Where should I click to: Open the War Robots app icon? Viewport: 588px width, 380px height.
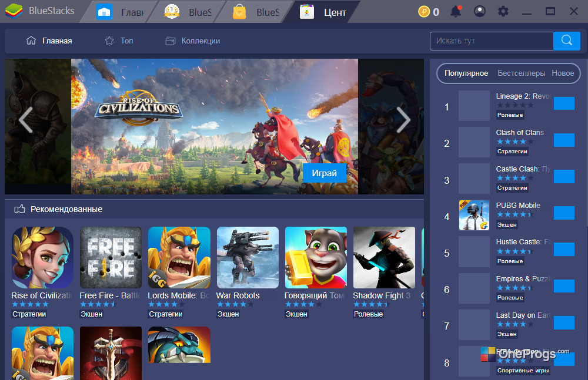(248, 257)
